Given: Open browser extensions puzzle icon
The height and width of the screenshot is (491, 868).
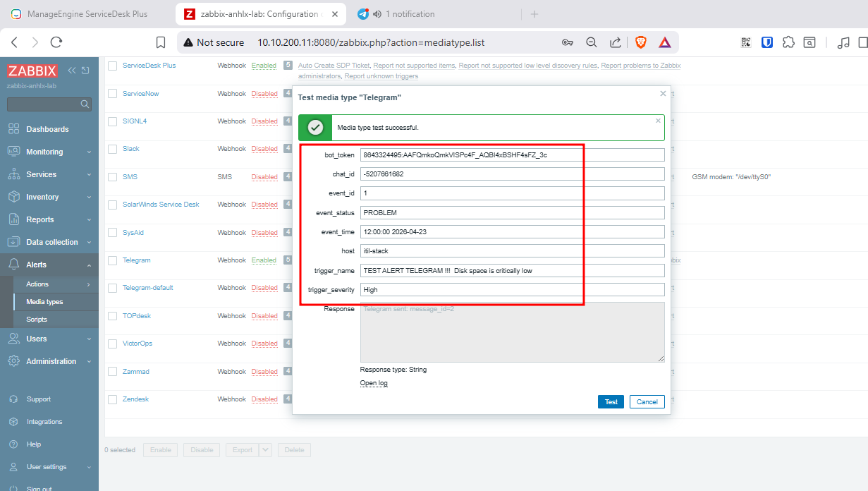Looking at the screenshot, I should coord(789,42).
